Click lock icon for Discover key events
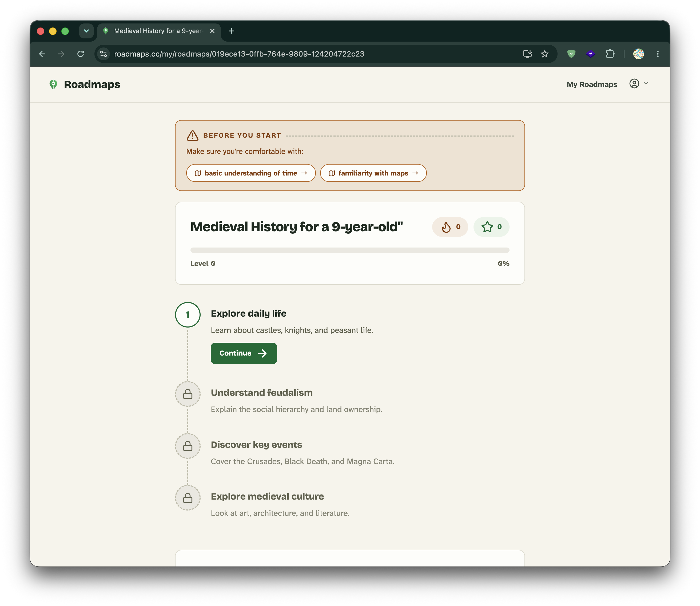The height and width of the screenshot is (606, 700). 188,446
